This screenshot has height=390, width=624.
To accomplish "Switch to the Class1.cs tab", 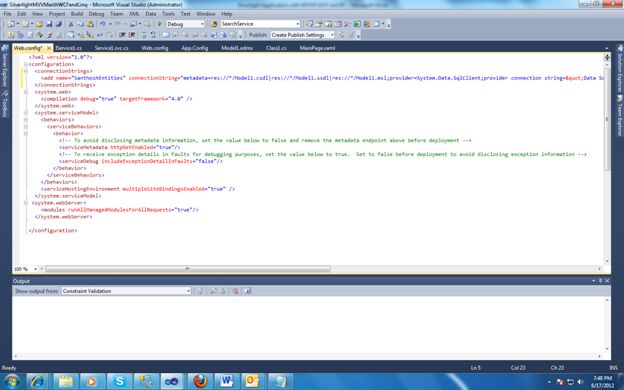I will point(276,48).
